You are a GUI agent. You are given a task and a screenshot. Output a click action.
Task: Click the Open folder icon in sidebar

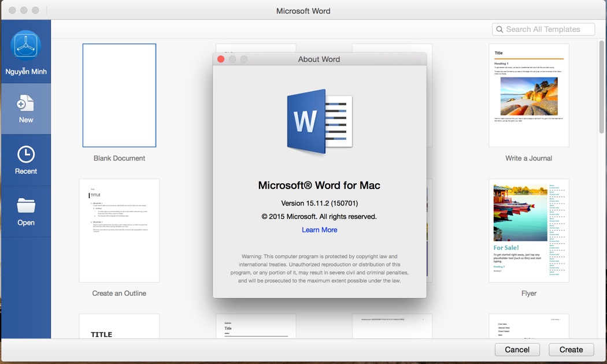click(x=26, y=206)
